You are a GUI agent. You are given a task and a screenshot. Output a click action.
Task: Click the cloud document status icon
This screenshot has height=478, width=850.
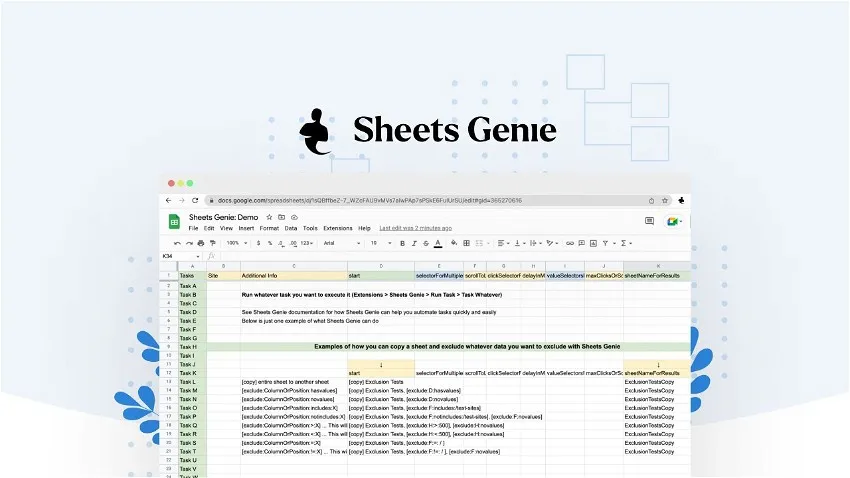(x=294, y=217)
